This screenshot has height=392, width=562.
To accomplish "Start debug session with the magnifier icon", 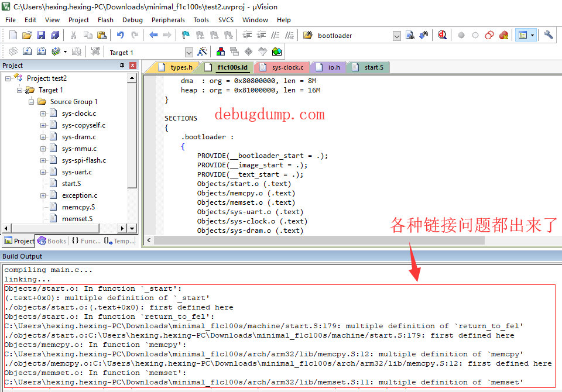I will tap(443, 35).
